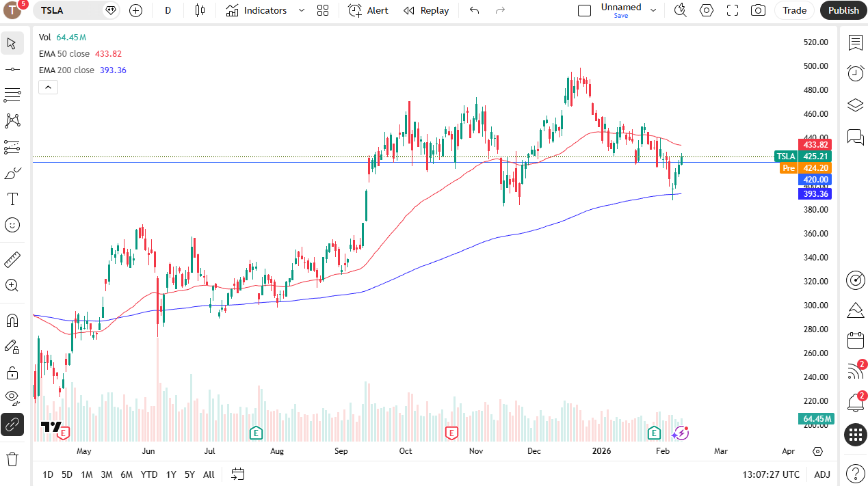This screenshot has height=486, width=868.
Task: Select the Text annotation tool
Action: click(x=12, y=199)
